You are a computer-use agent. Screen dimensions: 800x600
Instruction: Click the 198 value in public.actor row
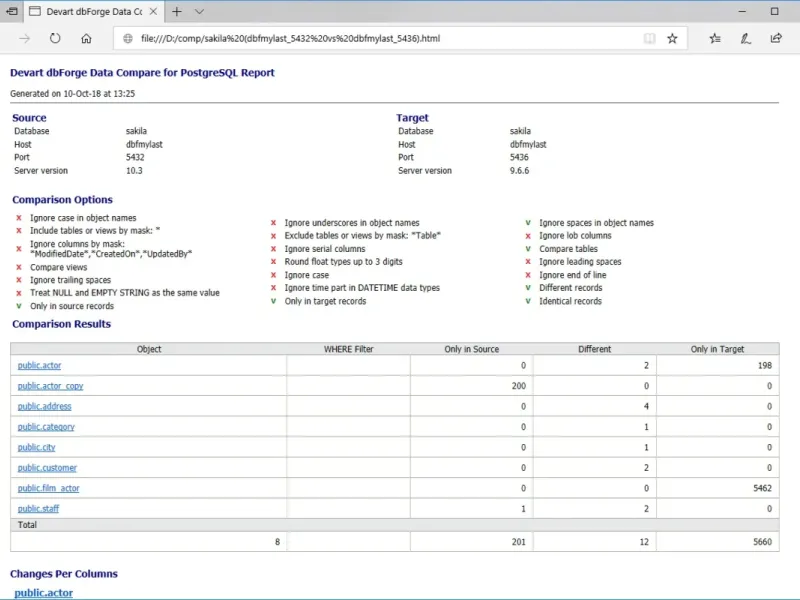[764, 365]
